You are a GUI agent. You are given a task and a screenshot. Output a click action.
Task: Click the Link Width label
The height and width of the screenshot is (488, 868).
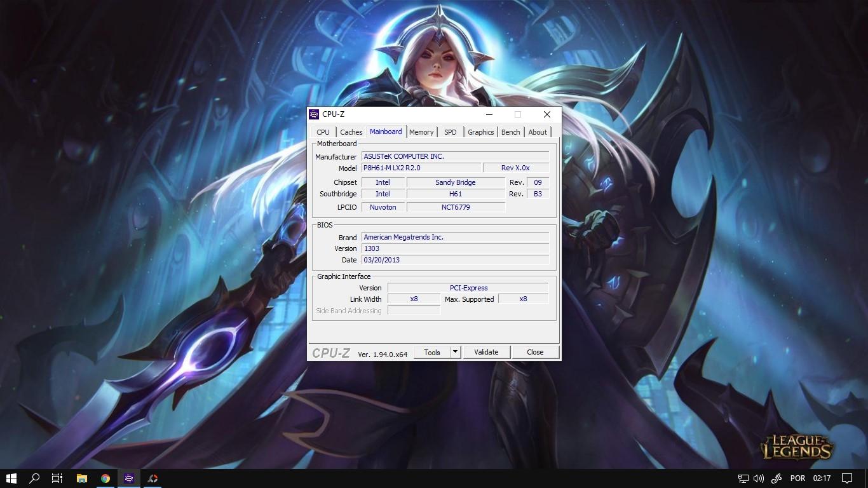(x=365, y=299)
